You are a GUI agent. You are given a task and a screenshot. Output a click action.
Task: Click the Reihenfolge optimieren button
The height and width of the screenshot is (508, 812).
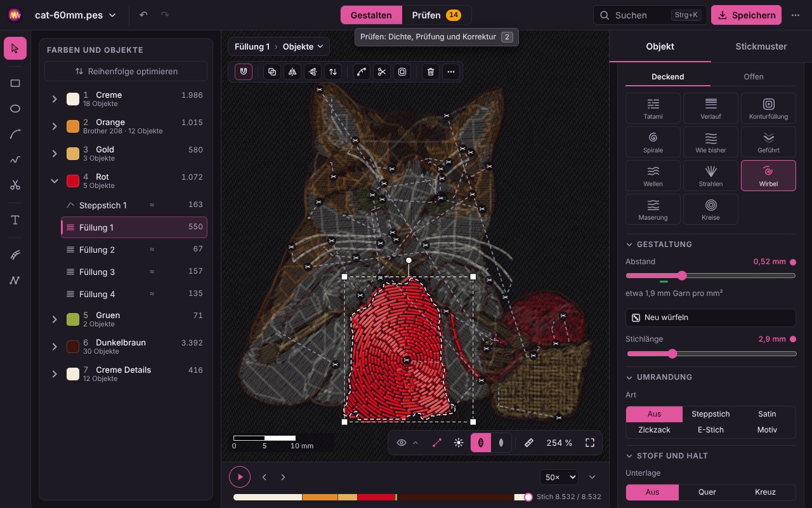tap(126, 72)
